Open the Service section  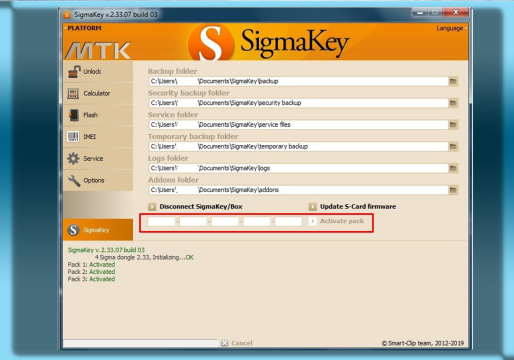coord(98,158)
